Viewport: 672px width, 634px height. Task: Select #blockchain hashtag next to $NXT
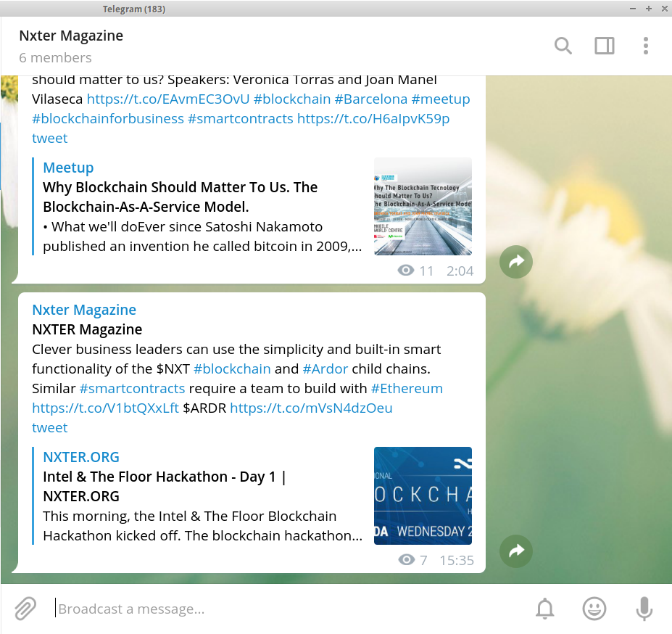232,369
